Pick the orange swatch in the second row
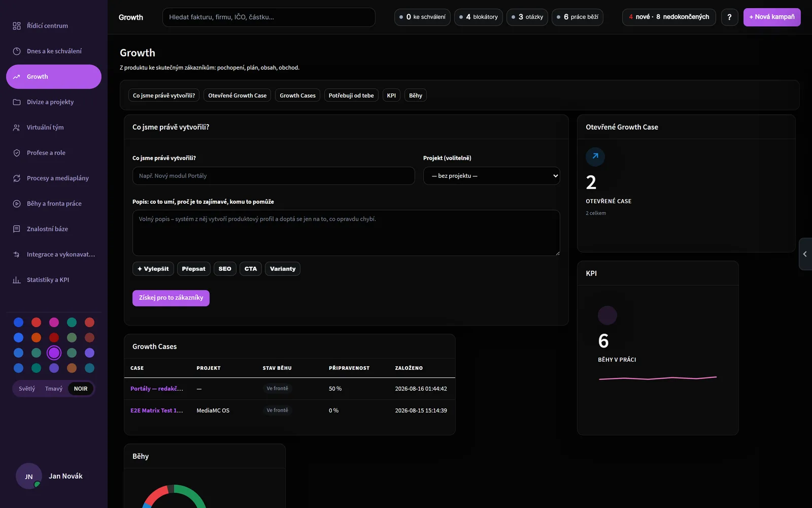Screen dimensions: 812x508 click(x=37, y=337)
